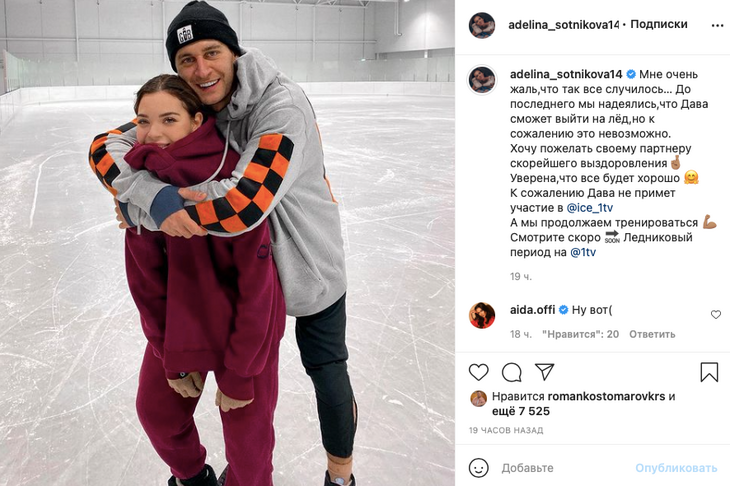Screen dimensions: 730x486
Task: Open the @ice_1tv mention link
Action: [x=589, y=208]
